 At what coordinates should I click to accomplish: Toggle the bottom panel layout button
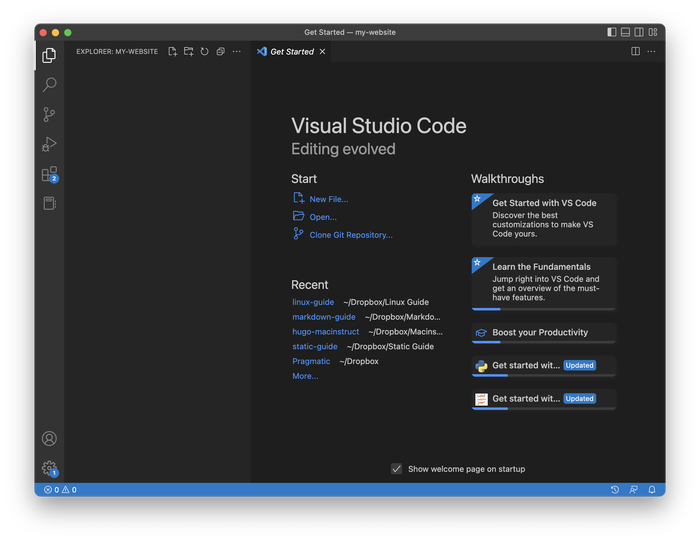(625, 32)
